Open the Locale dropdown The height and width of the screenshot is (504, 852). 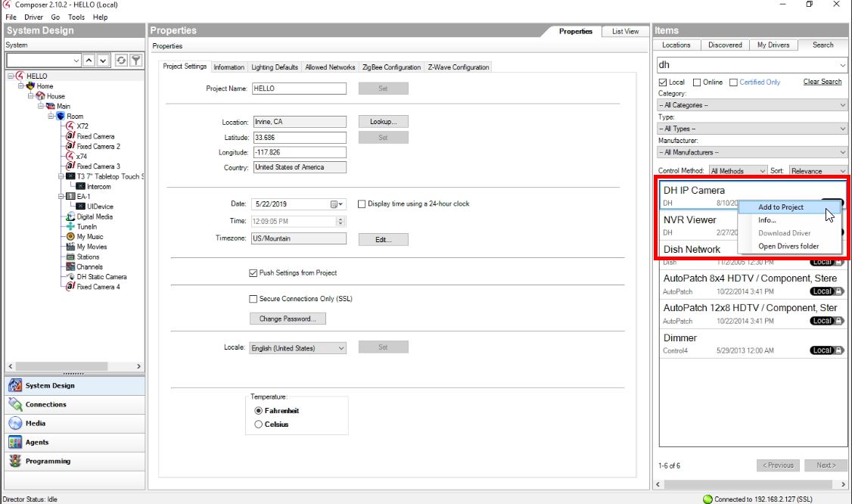340,348
